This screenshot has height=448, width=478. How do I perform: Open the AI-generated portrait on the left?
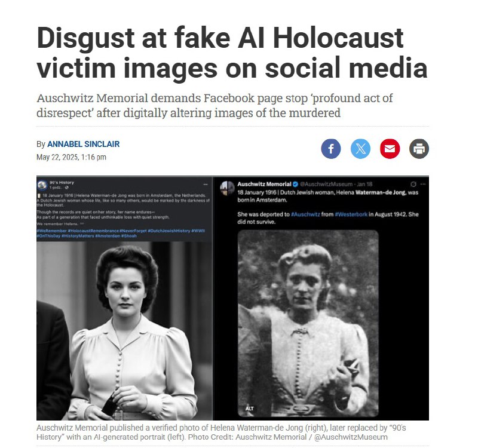pyautogui.click(x=124, y=331)
